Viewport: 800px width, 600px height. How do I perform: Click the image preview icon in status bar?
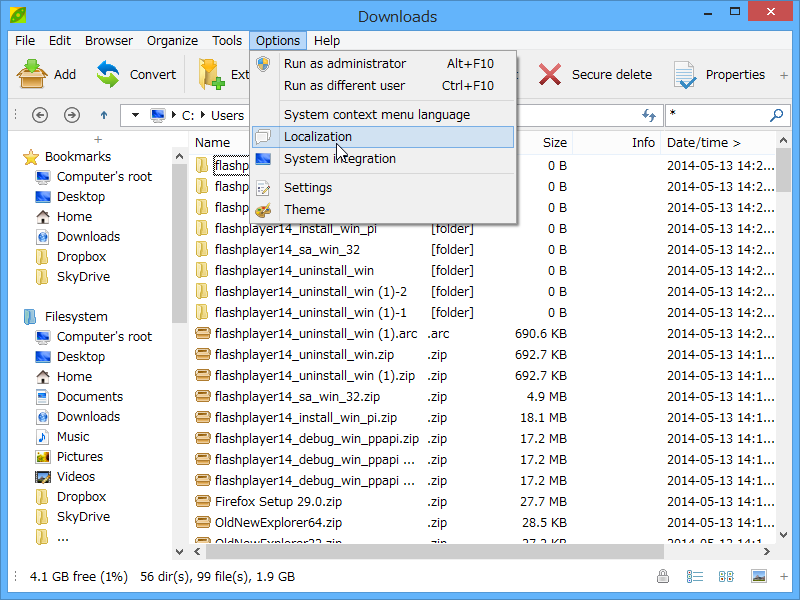[759, 577]
